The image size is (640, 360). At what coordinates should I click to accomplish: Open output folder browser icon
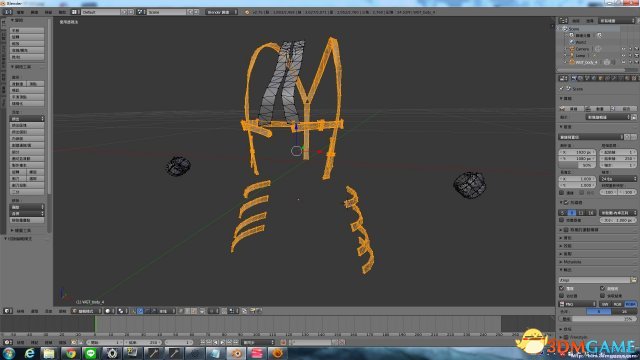click(634, 280)
